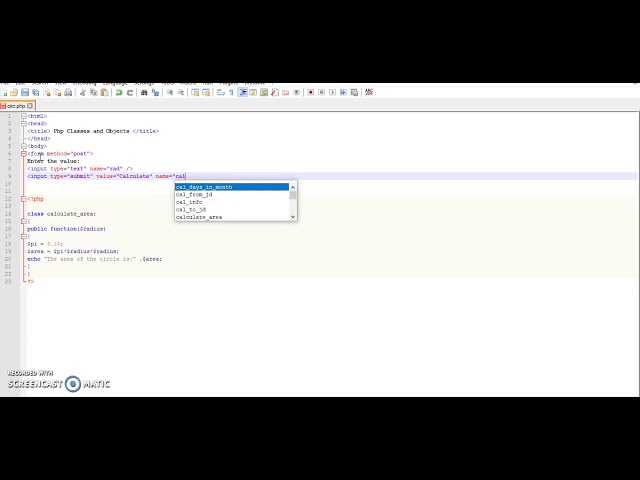Select calculate_area from the autocomplete popup
Screen dimensions: 640x480
[232, 217]
